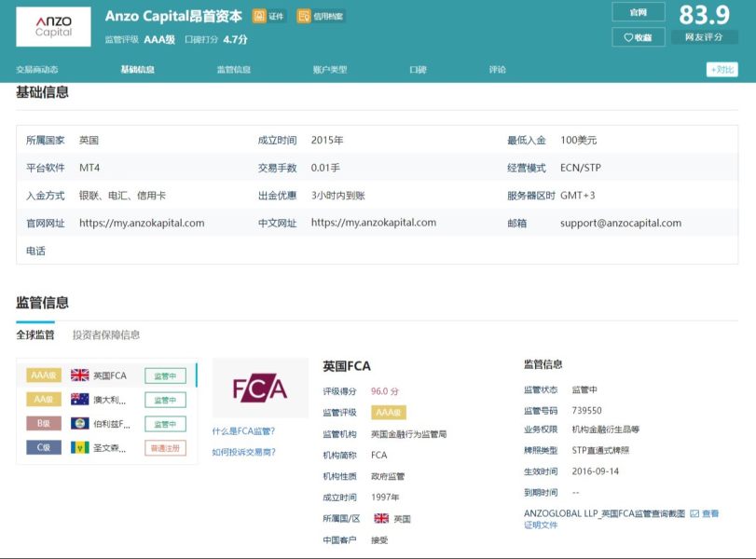Open the 证件 certificate badge icon
Image resolution: width=756 pixels, height=559 pixels.
pos(259,16)
